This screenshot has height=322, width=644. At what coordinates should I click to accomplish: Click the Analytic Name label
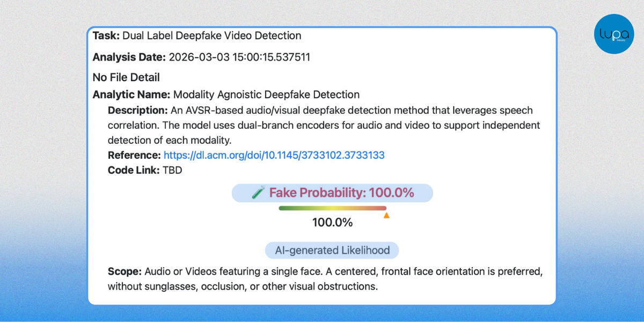[x=131, y=95]
